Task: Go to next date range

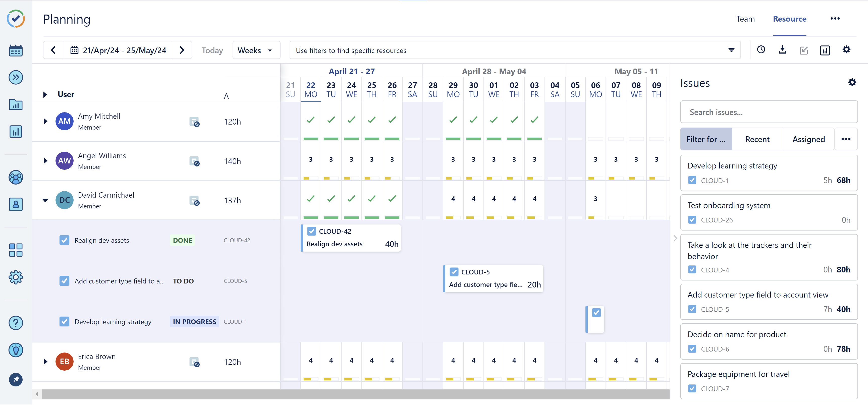Action: pyautogui.click(x=182, y=50)
